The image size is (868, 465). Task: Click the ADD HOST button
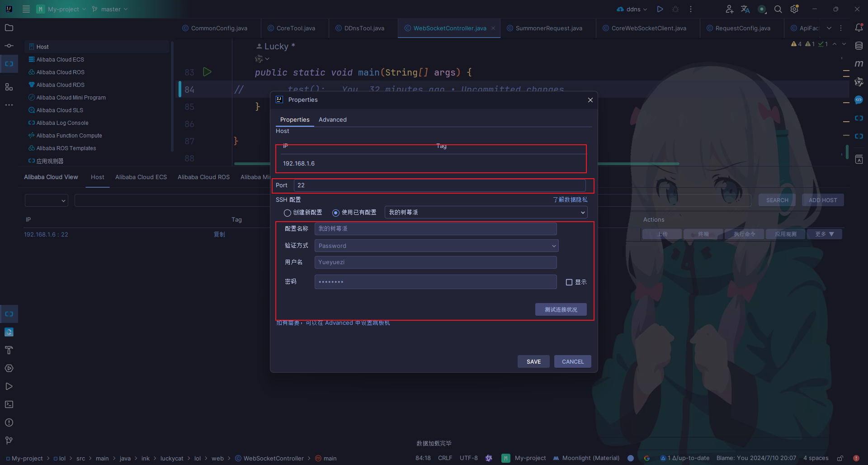[823, 200]
